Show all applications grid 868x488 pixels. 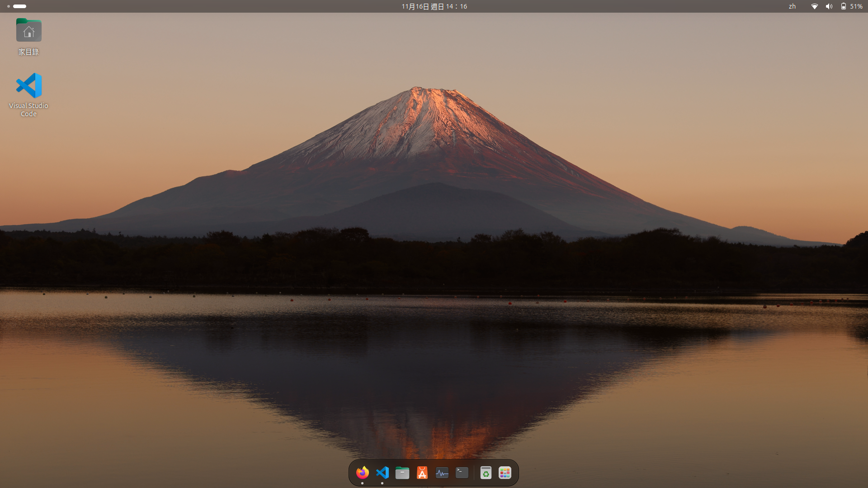click(505, 473)
